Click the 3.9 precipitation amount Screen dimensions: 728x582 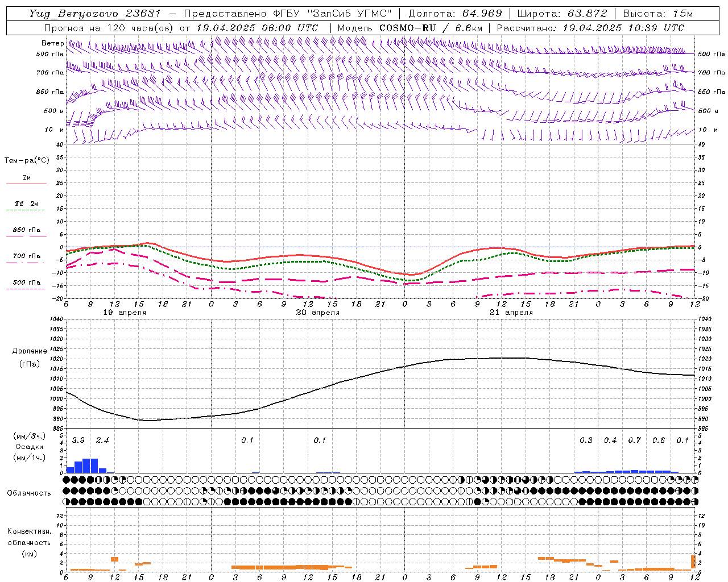[x=78, y=440]
